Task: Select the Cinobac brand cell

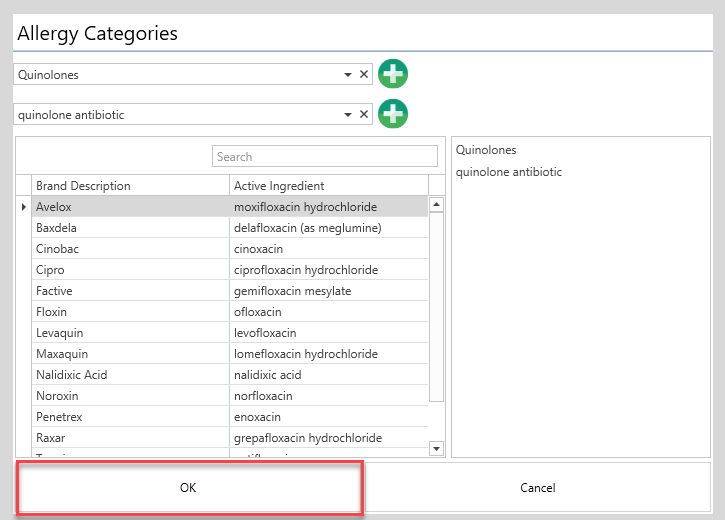Action: click(x=130, y=249)
